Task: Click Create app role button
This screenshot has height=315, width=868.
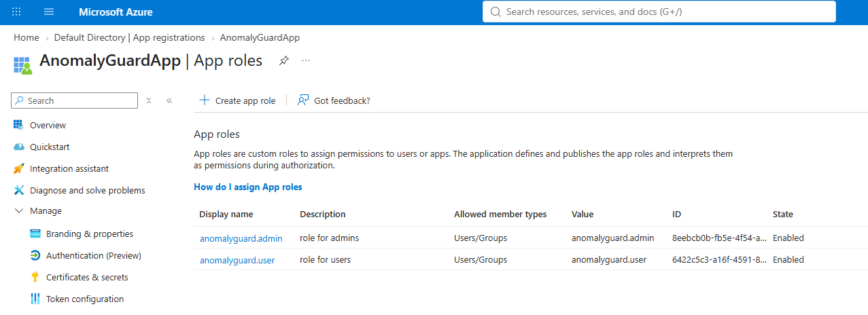Action: [x=237, y=100]
